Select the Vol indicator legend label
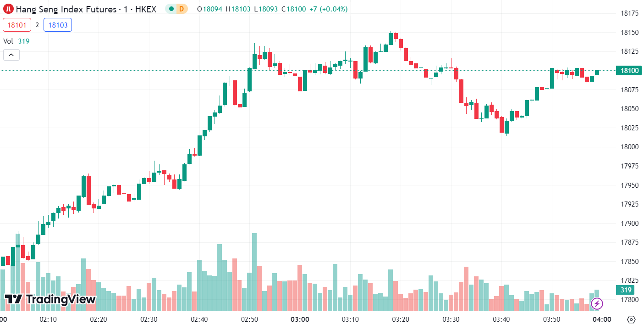Image resolution: width=644 pixels, height=325 pixels. [8, 41]
